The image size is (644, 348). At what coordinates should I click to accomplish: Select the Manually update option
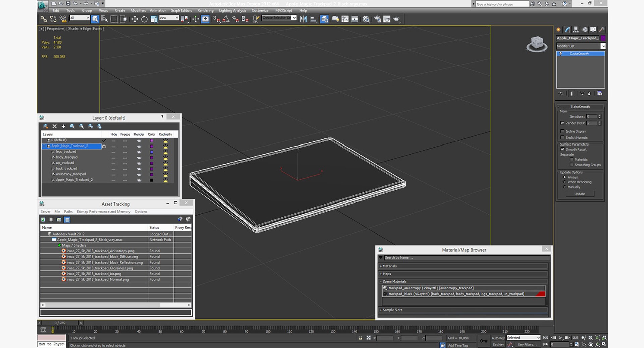click(565, 187)
